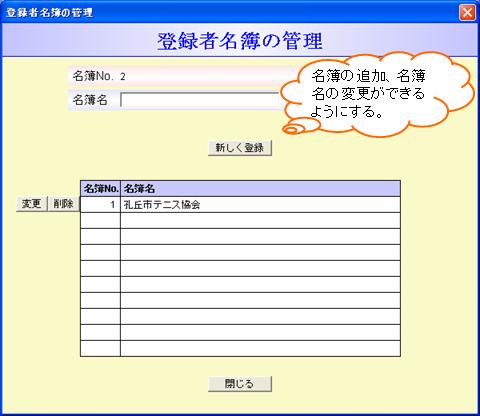
Task: Click the 名簿No. column header
Action: [100, 189]
